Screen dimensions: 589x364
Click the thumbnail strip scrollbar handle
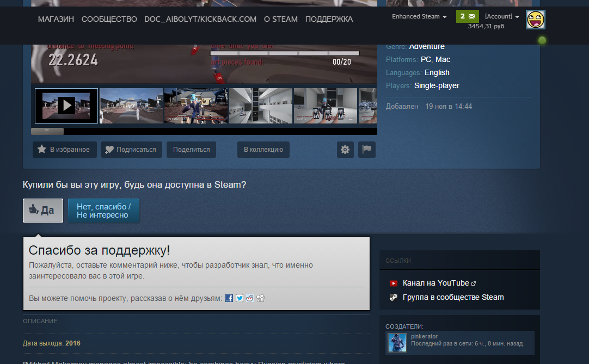pyautogui.click(x=47, y=132)
